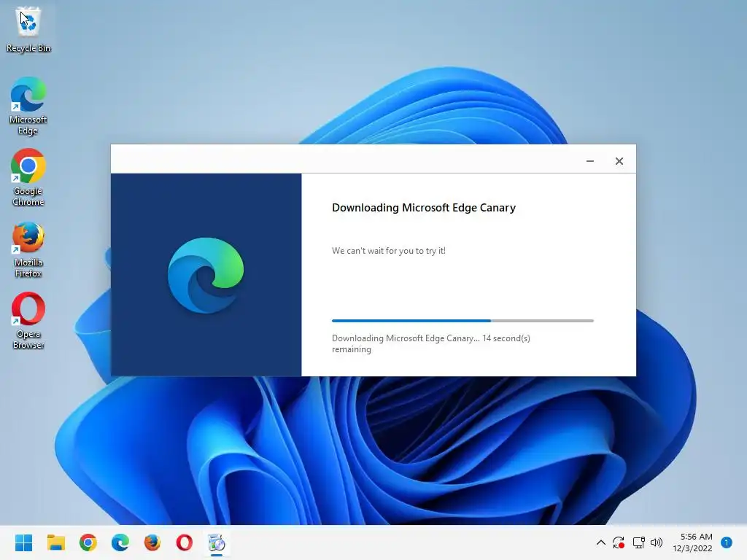The width and height of the screenshot is (747, 560).
Task: Click the download progress bar
Action: coord(462,321)
